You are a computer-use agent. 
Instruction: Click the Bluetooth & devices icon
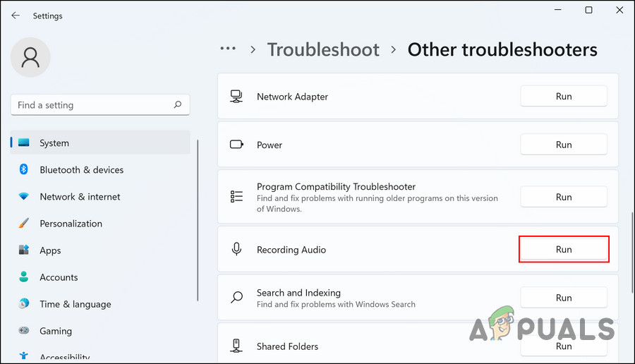(23, 170)
